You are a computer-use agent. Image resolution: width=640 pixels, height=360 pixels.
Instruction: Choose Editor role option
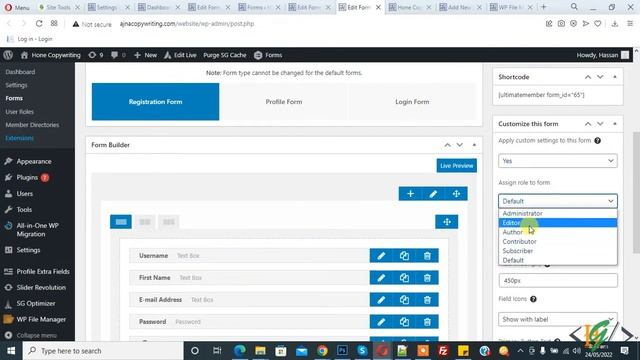[558, 223]
